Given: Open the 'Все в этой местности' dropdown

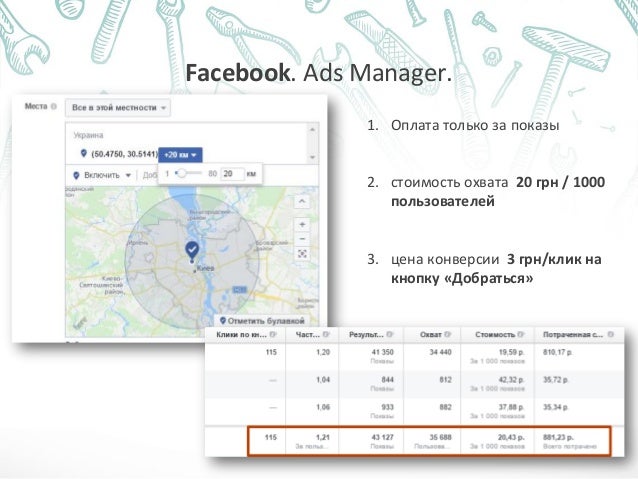Looking at the screenshot, I should click(x=118, y=108).
